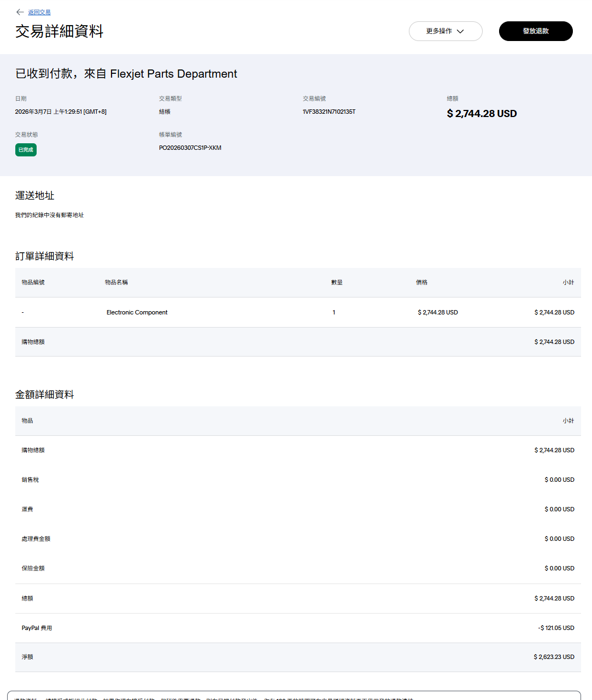Click the Electronic Component item name
The width and height of the screenshot is (592, 700).
(137, 312)
